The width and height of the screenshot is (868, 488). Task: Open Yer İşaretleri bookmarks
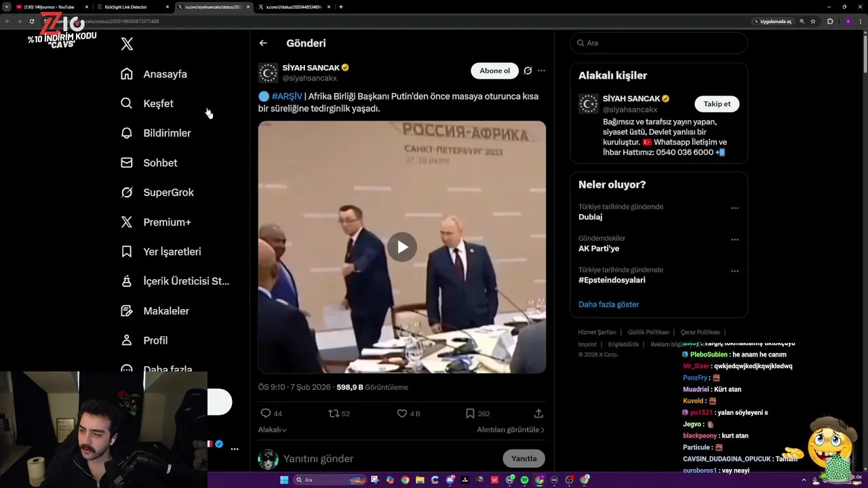(x=160, y=251)
